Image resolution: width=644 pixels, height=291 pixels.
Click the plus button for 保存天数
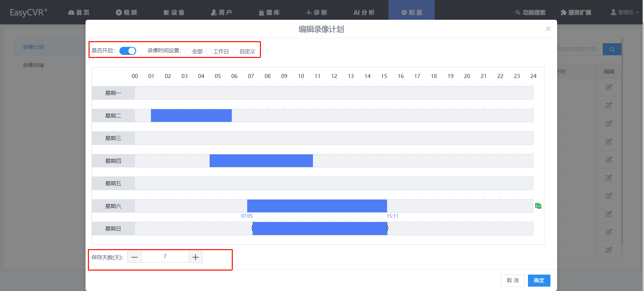coord(196,257)
